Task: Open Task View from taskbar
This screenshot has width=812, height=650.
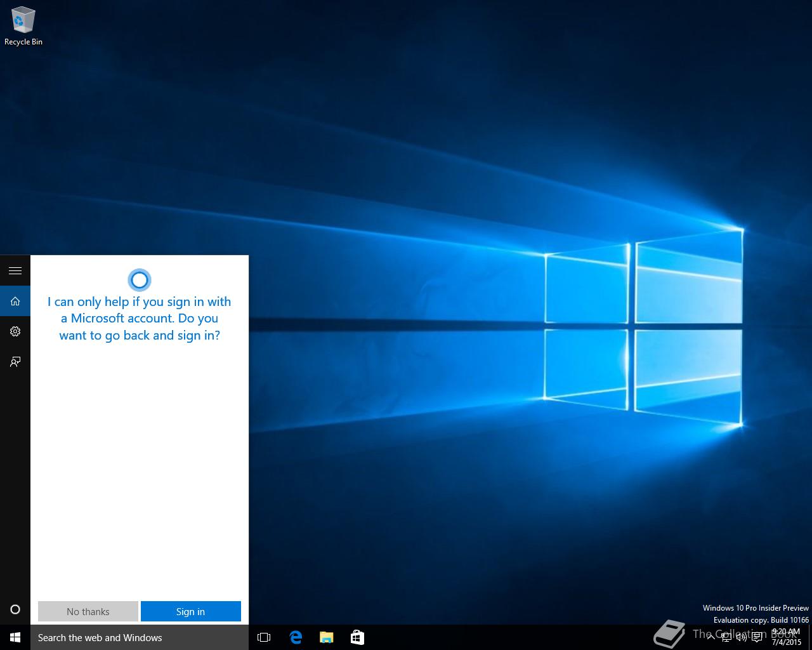Action: [x=264, y=637]
